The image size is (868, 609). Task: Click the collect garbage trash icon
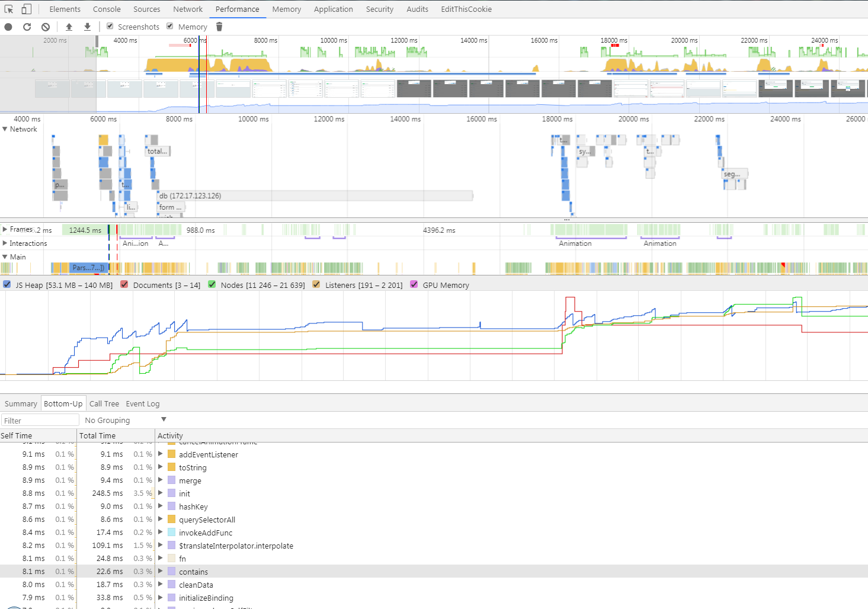[x=219, y=27]
